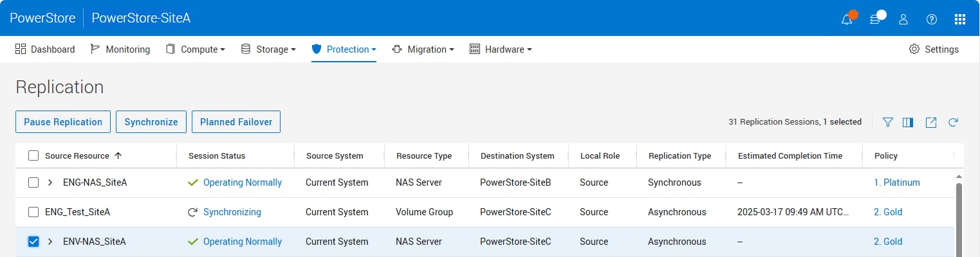Check the ENG-NAS_SiteA row checkbox

[34, 182]
